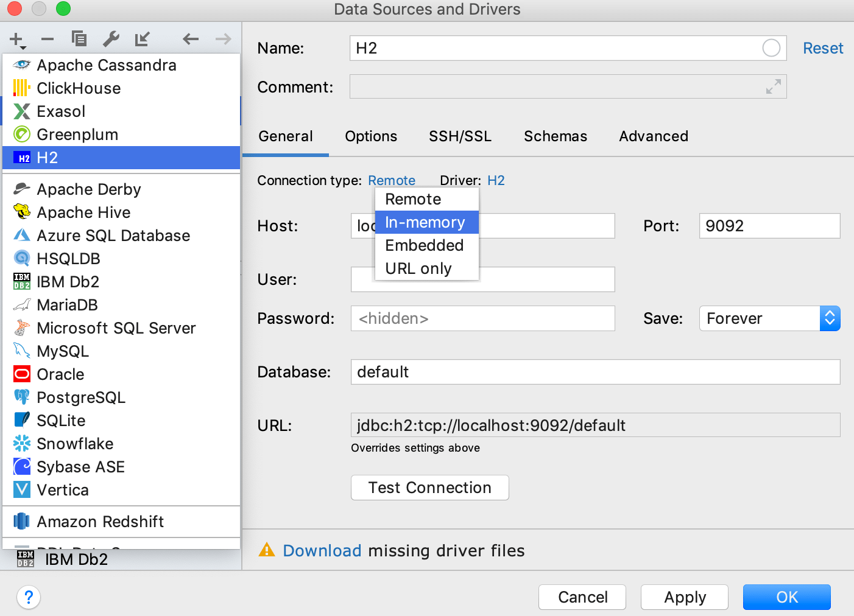
Task: Select PostgreSQL data source
Action: click(x=121, y=397)
